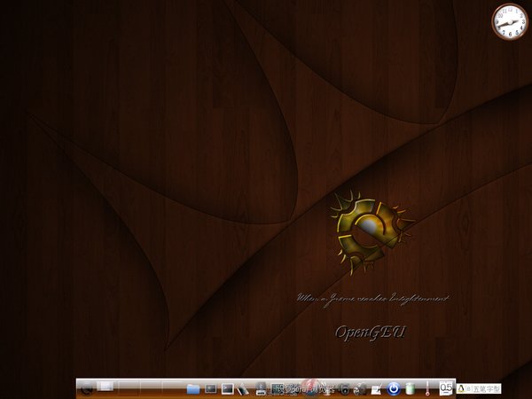Click the 五笔字型 input method label

coord(487,389)
